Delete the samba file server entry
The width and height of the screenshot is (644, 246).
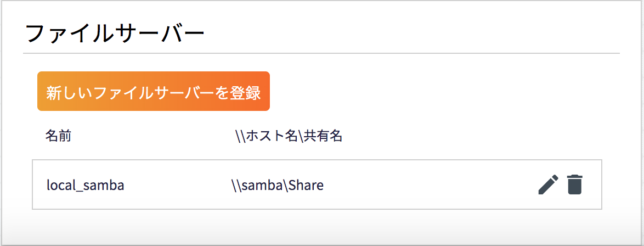coord(574,185)
